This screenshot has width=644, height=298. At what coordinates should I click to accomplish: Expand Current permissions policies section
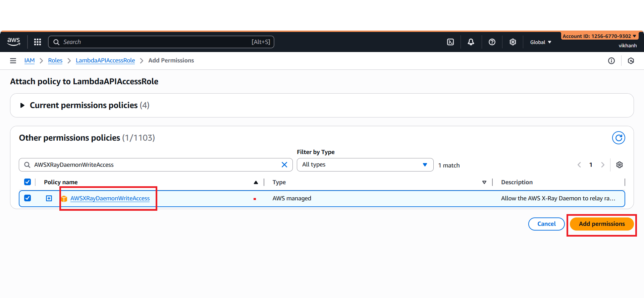22,105
